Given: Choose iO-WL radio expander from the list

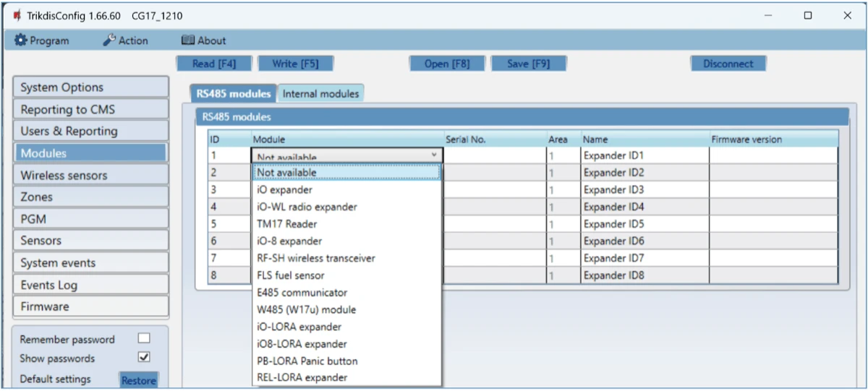Looking at the screenshot, I should click(307, 207).
